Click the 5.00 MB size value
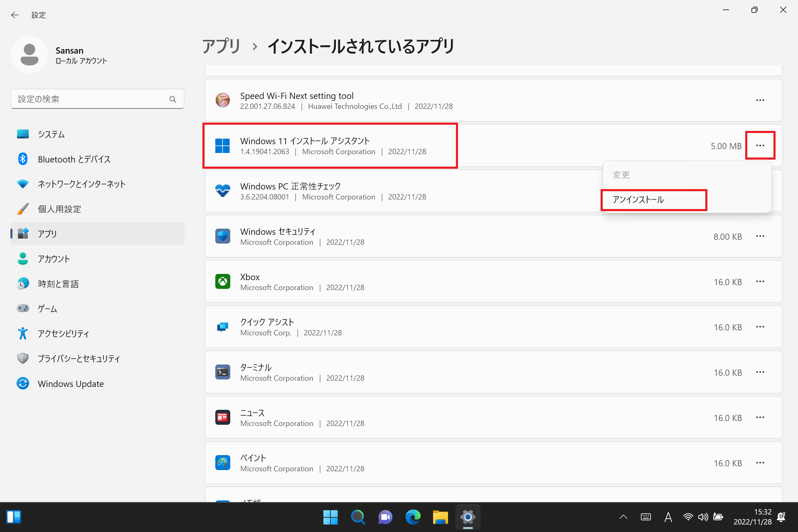This screenshot has height=532, width=798. (726, 146)
